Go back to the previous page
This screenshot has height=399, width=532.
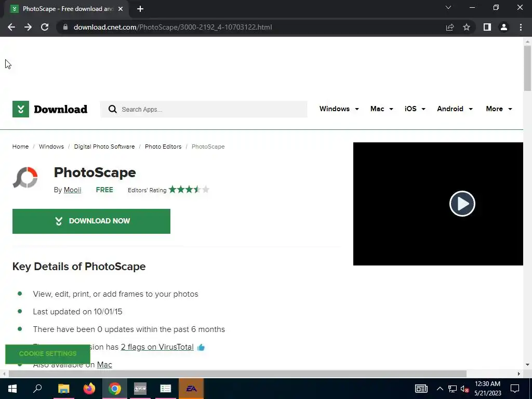click(x=11, y=27)
